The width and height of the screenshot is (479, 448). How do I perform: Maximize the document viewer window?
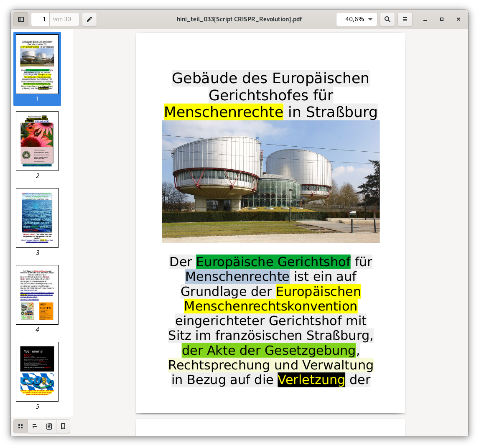pos(442,19)
